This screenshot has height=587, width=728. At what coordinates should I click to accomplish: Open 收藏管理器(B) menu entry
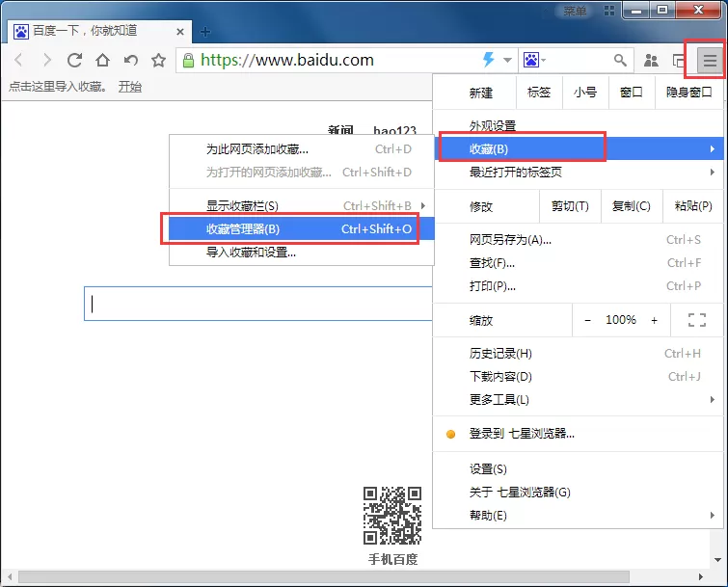pos(302,228)
